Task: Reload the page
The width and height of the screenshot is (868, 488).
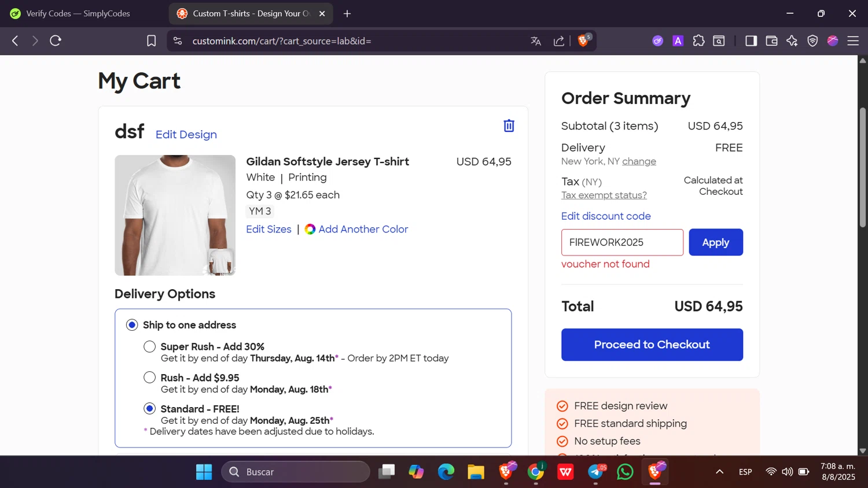Action: click(56, 40)
